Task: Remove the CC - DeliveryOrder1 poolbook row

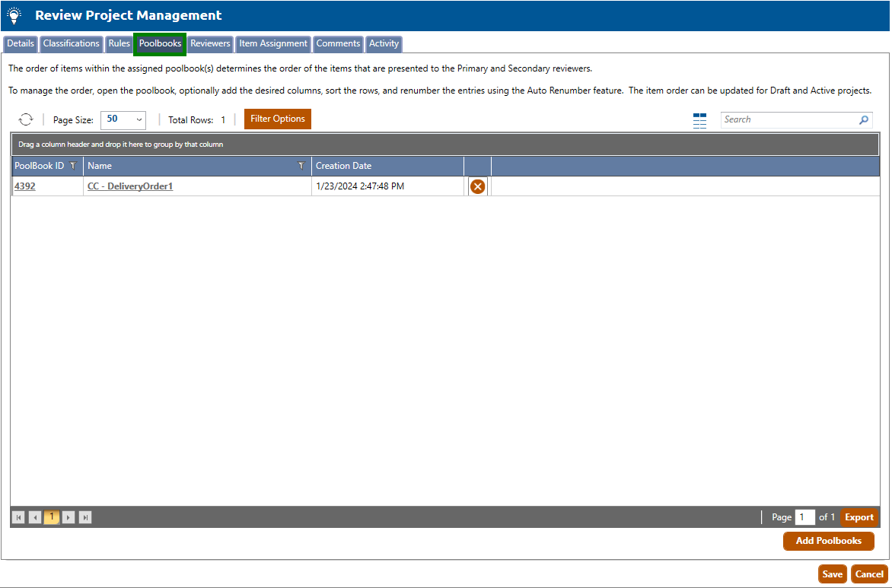Action: coord(477,186)
